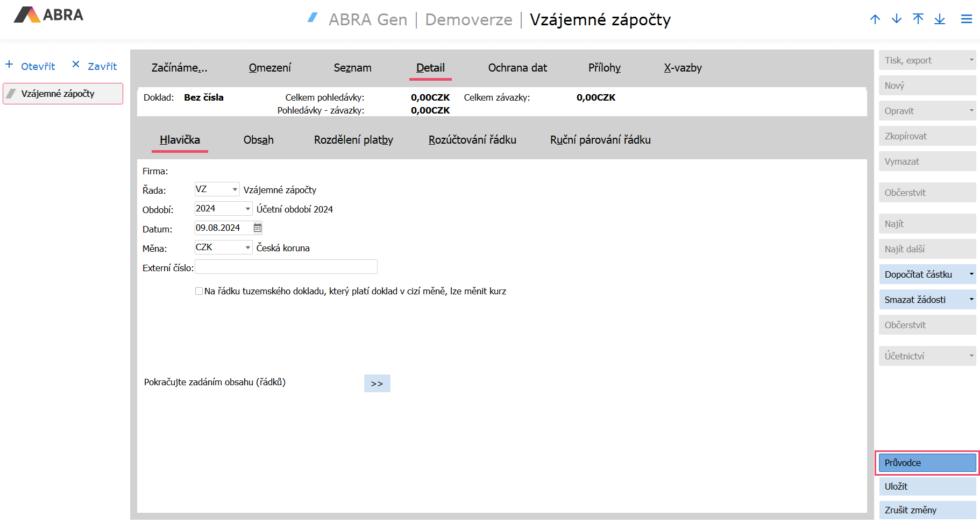Click the >> continue button
This screenshot has height=523, width=980.
[377, 384]
